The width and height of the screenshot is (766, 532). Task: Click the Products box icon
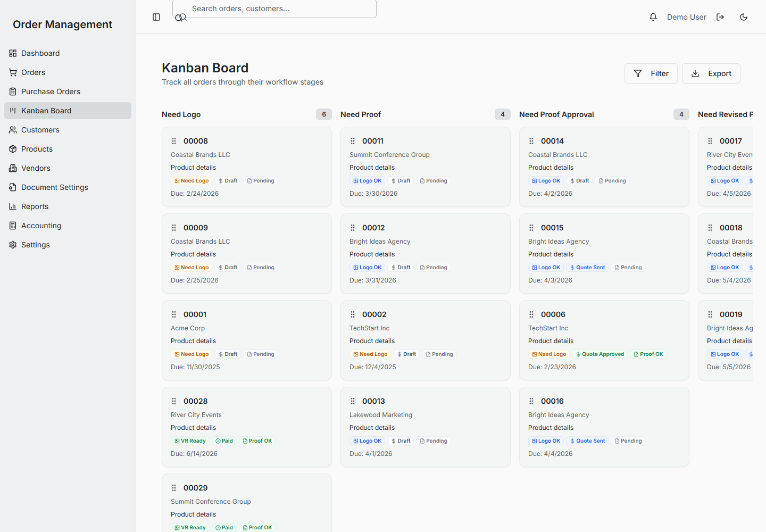[13, 149]
